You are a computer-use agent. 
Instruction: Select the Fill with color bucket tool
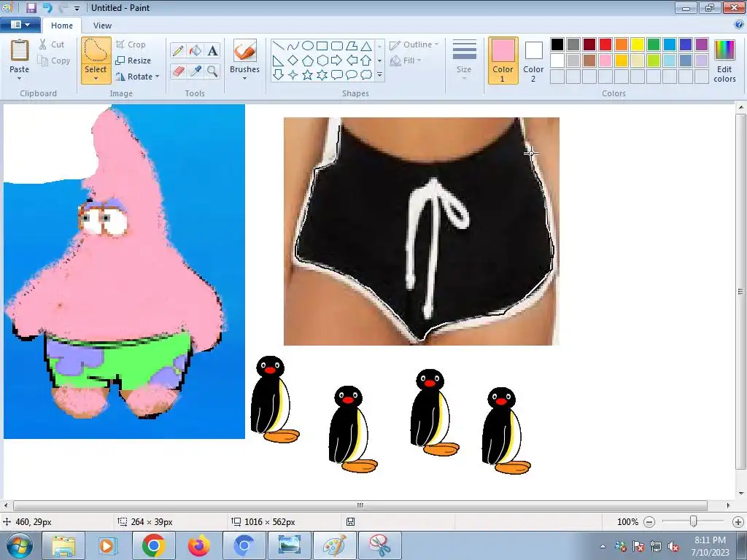[x=196, y=50]
